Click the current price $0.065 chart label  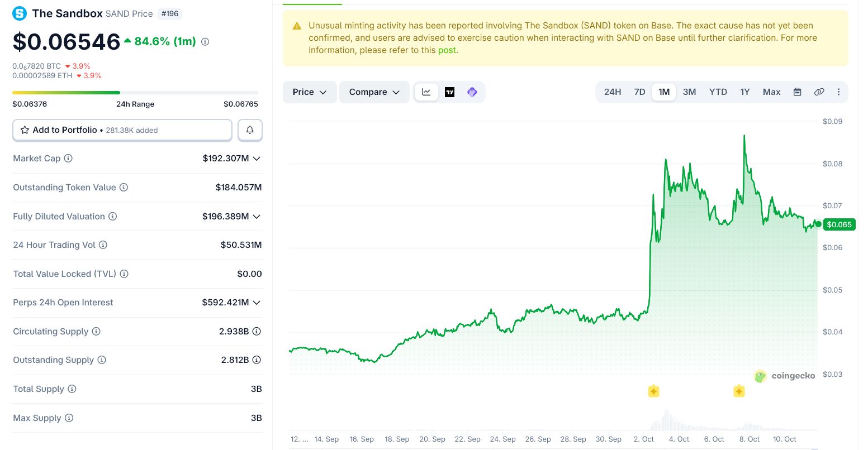839,224
